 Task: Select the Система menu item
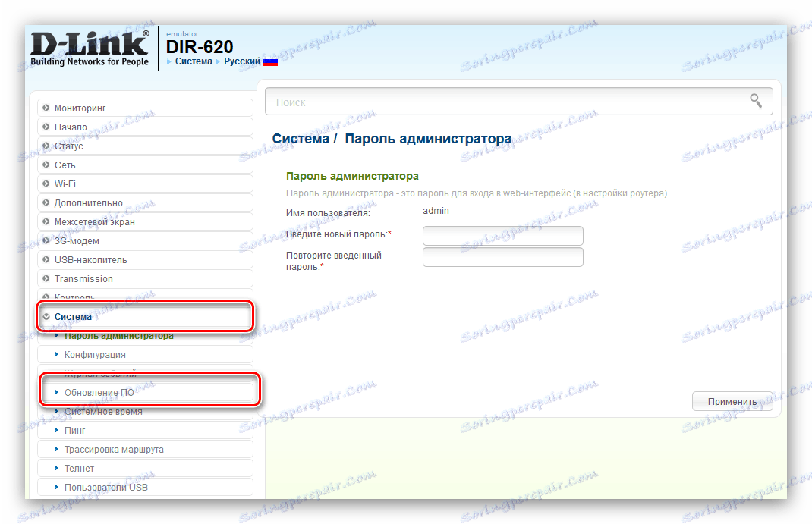point(145,316)
